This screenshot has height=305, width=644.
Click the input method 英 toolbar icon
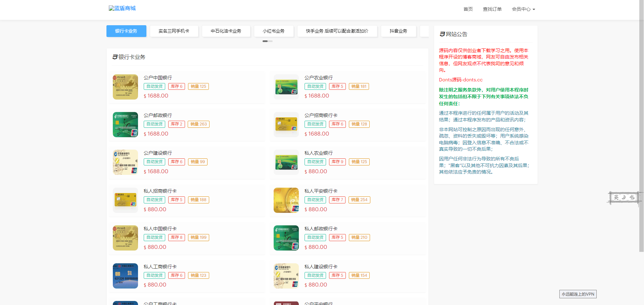(616, 197)
